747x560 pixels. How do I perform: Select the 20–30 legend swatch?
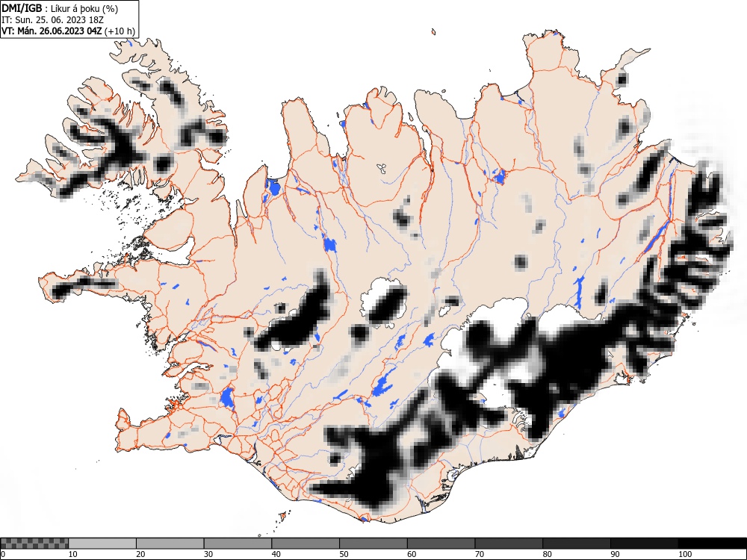click(170, 544)
